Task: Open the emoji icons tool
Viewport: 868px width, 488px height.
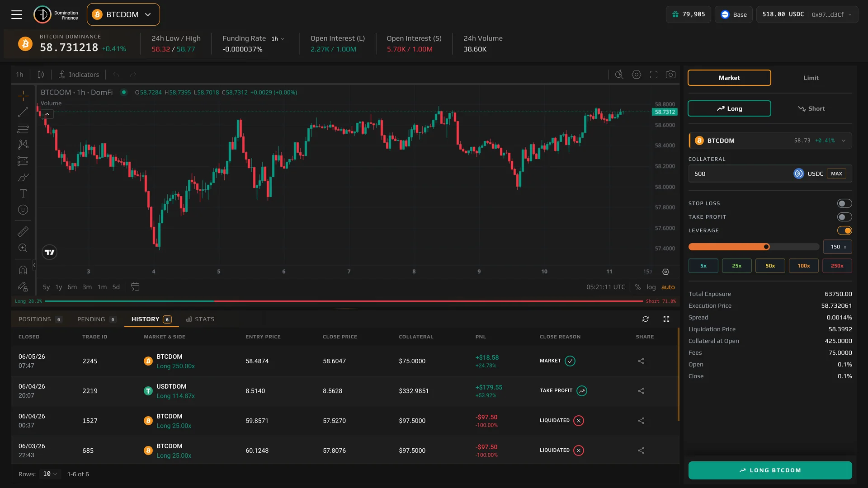Action: [x=23, y=210]
